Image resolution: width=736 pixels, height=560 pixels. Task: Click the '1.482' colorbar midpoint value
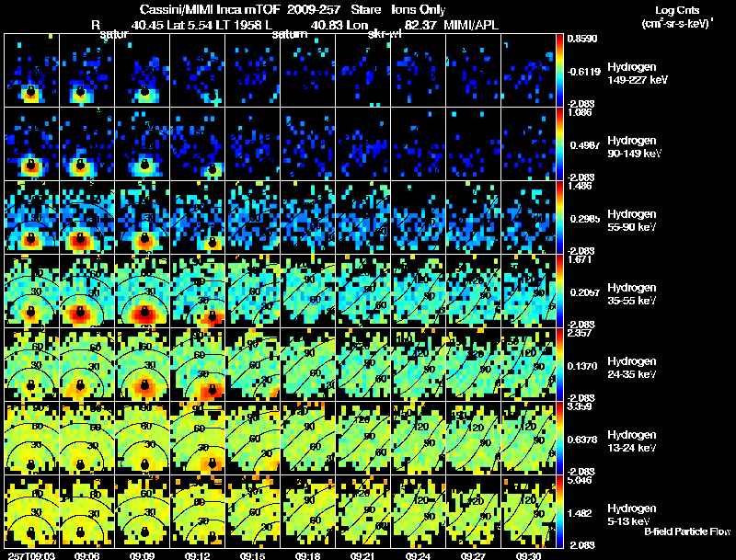click(x=581, y=514)
